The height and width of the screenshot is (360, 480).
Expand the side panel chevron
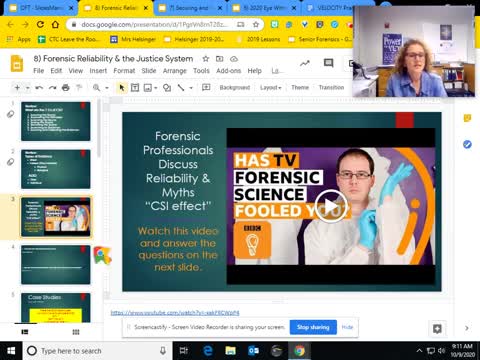(467, 328)
